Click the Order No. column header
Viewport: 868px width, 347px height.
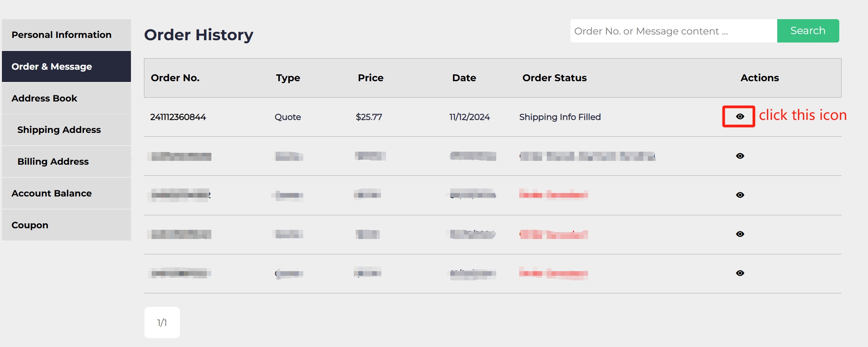pos(175,78)
